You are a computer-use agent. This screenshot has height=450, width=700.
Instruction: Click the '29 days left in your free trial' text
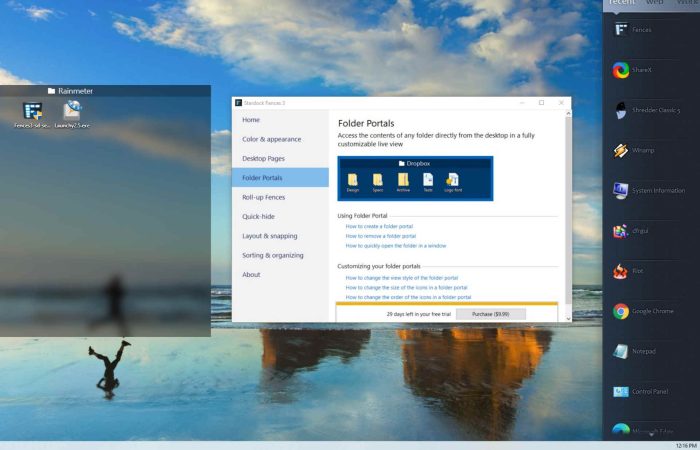tap(419, 314)
